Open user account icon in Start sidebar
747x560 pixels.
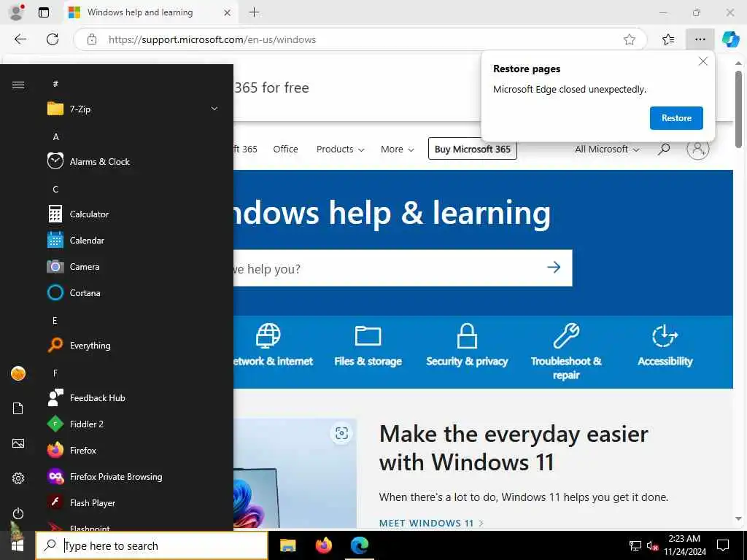coord(18,373)
